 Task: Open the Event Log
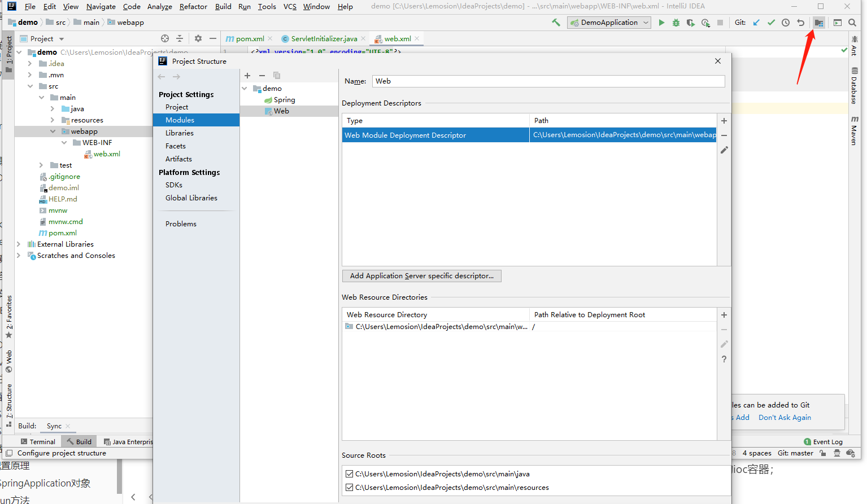coord(824,442)
